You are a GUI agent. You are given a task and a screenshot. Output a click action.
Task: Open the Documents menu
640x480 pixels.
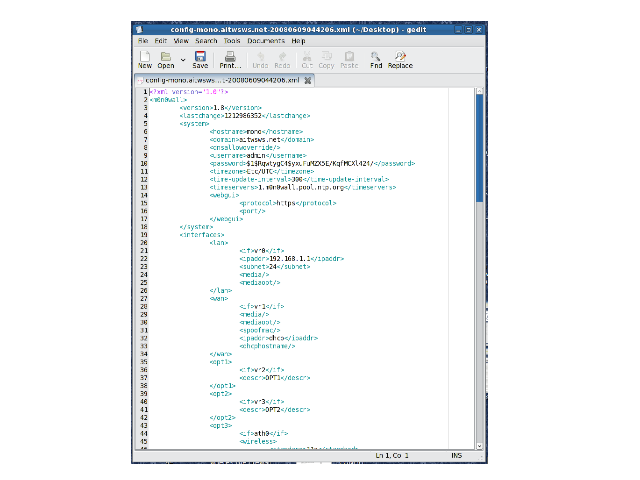266,41
